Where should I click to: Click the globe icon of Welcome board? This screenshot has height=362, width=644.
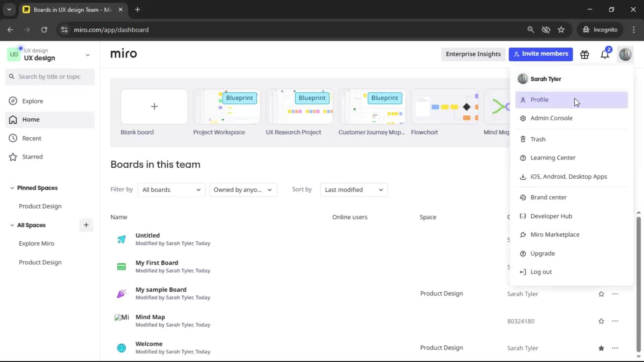tap(121, 348)
